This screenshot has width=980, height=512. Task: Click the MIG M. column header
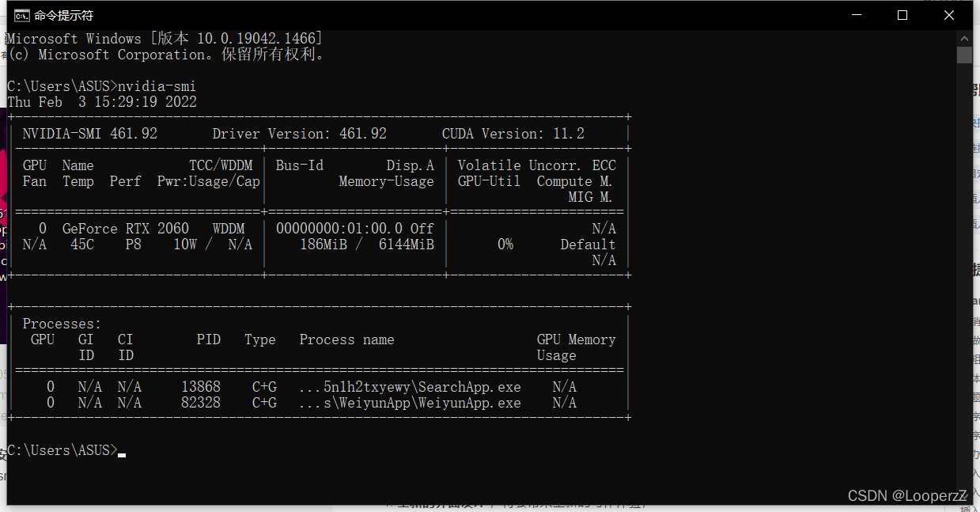point(591,197)
